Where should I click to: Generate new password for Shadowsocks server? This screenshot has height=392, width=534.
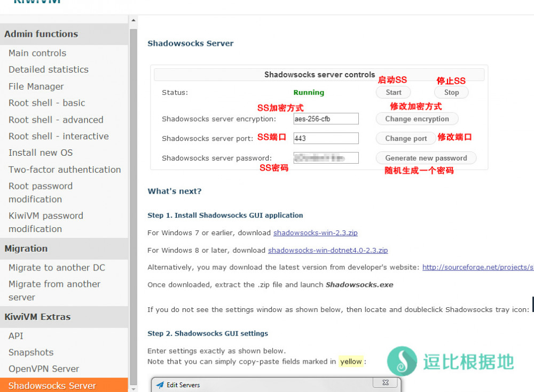click(x=426, y=158)
